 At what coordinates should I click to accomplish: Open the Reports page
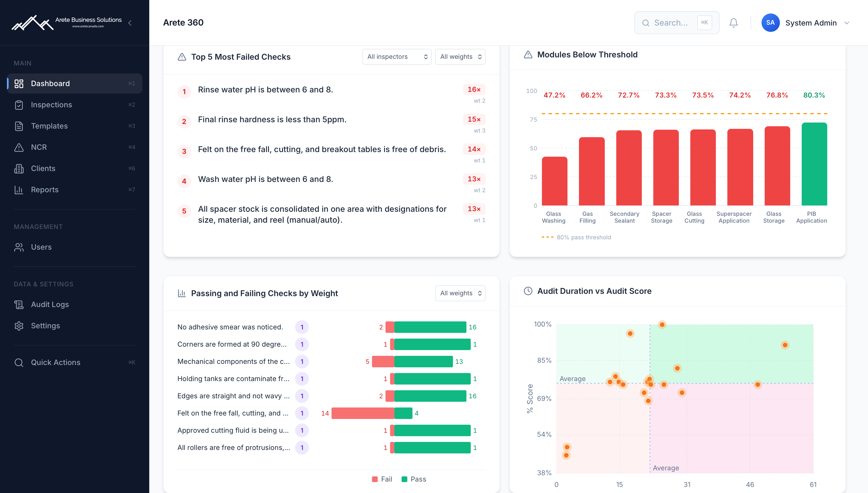point(75,190)
